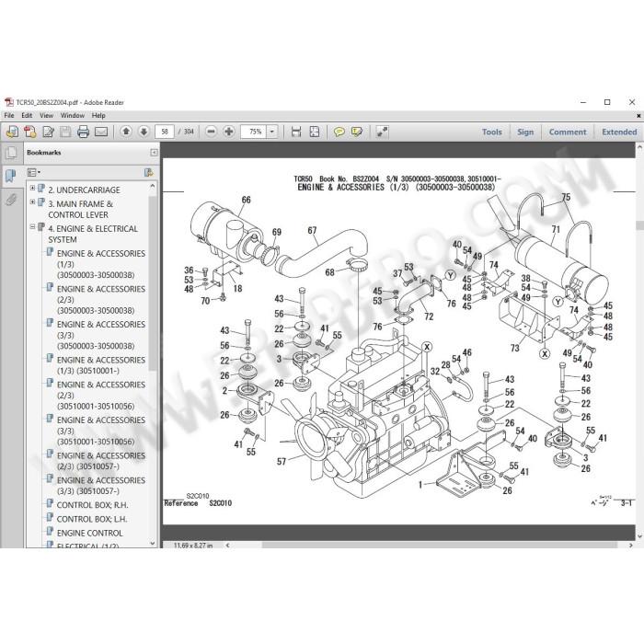Open the View menu
644x644 pixels.
46,115
